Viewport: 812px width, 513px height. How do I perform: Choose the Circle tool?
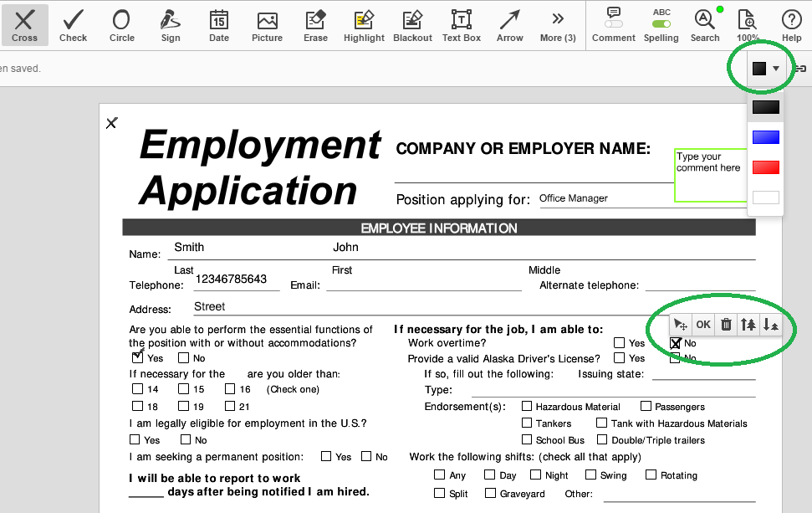122,25
